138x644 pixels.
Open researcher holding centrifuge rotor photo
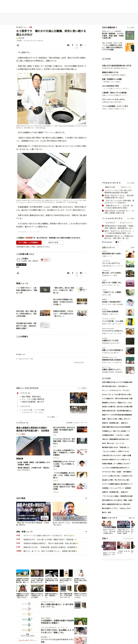point(52,99)
